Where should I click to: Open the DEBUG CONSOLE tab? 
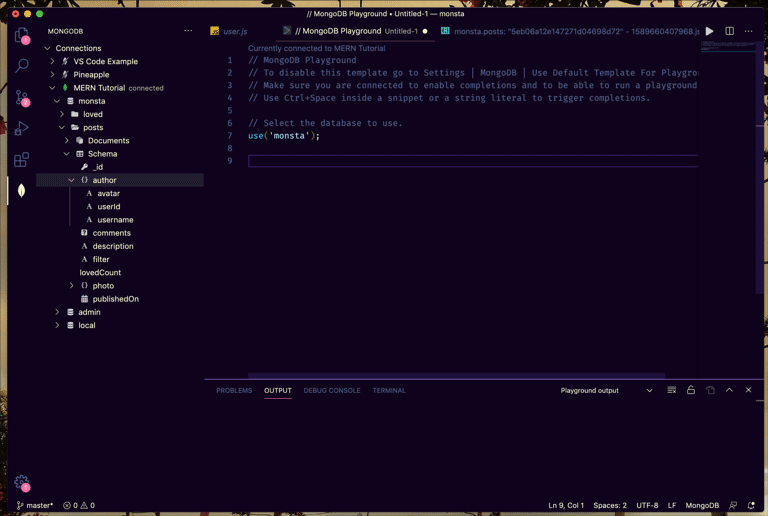click(332, 390)
